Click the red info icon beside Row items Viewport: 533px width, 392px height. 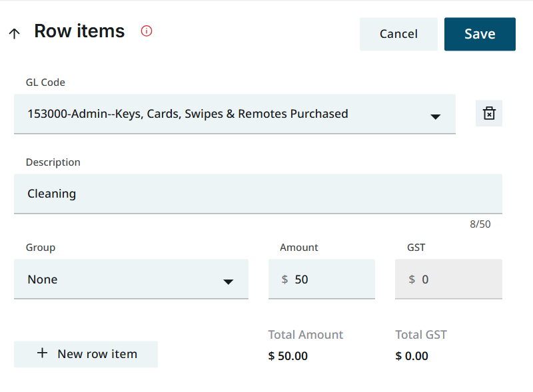147,31
